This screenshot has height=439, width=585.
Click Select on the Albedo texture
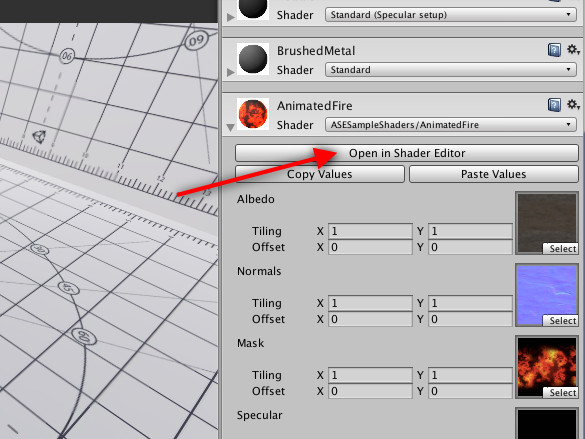560,249
